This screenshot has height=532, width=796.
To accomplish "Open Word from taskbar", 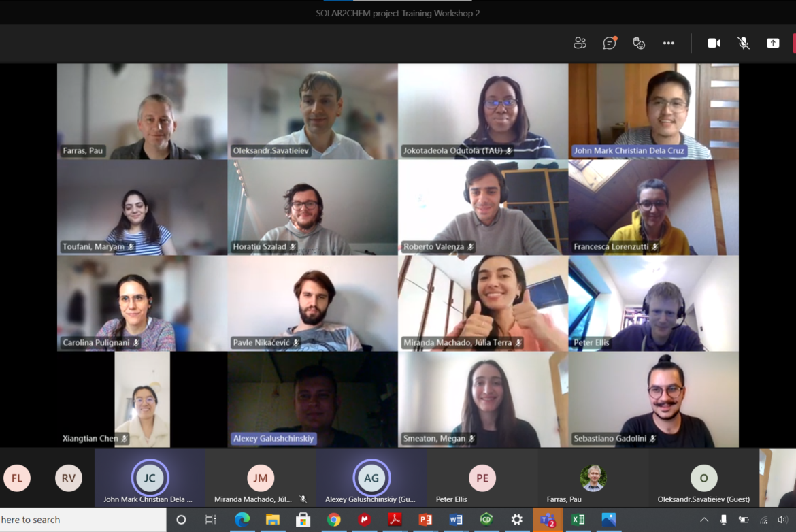I will tap(456, 520).
